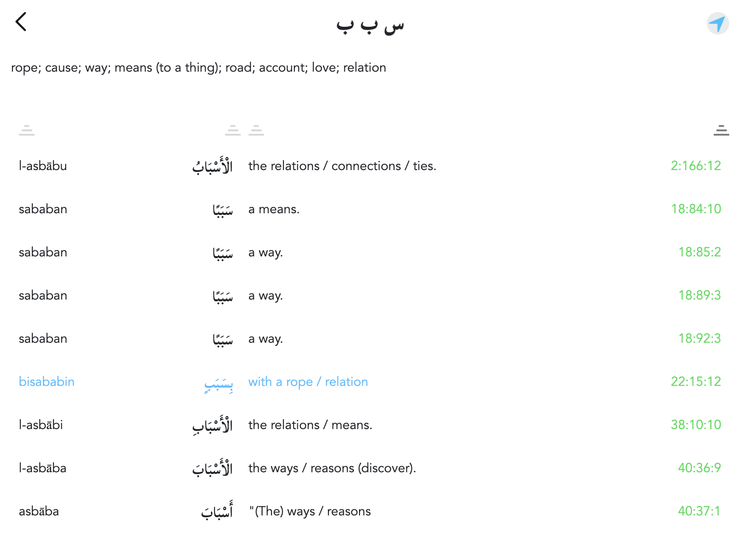Click the back arrow icon

(21, 22)
